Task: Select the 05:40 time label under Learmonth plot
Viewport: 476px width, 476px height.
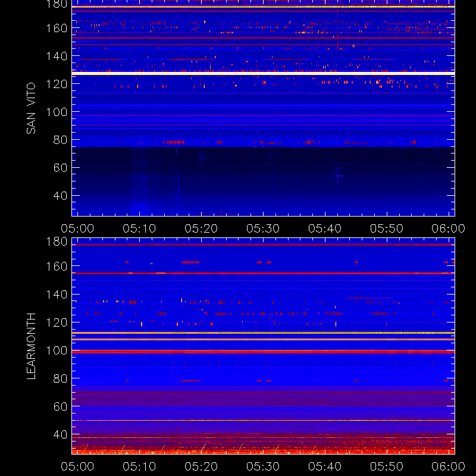Action: [x=325, y=466]
